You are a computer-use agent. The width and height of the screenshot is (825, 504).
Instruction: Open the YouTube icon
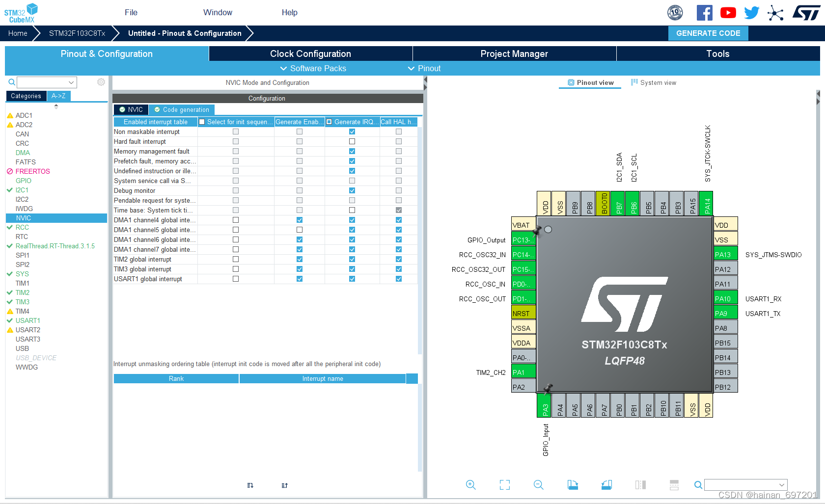click(x=728, y=13)
